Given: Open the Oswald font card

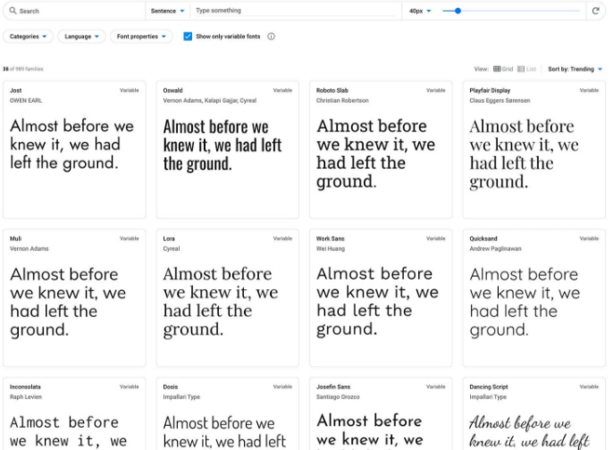Looking at the screenshot, I should click(x=227, y=150).
